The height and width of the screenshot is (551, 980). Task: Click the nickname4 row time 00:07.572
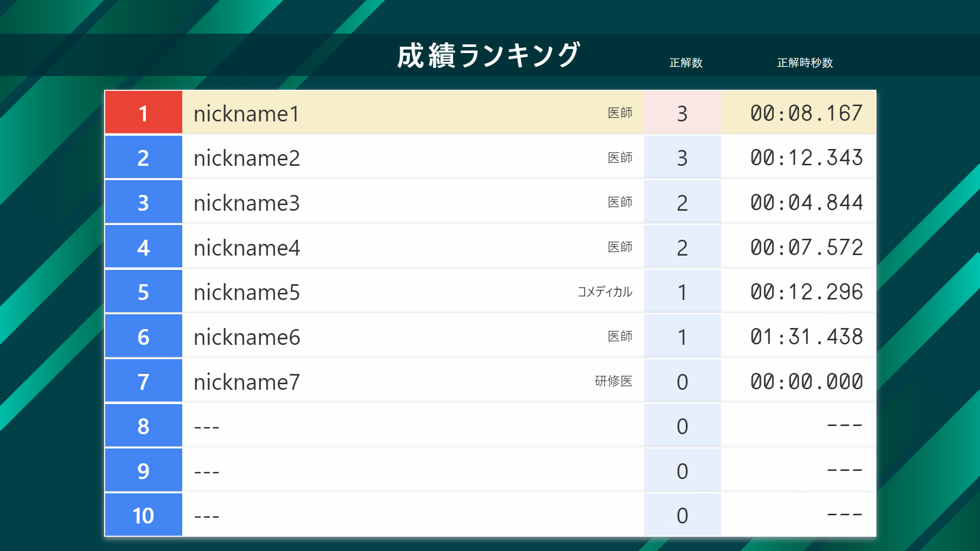[x=806, y=247]
